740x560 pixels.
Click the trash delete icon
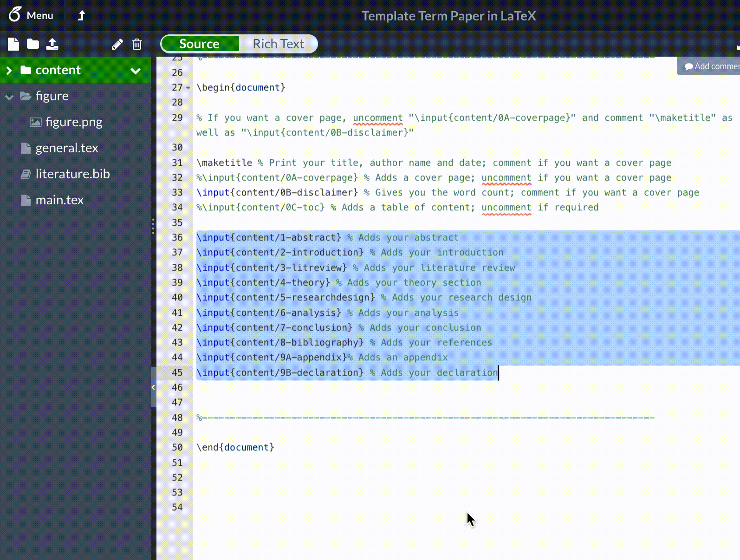(137, 44)
